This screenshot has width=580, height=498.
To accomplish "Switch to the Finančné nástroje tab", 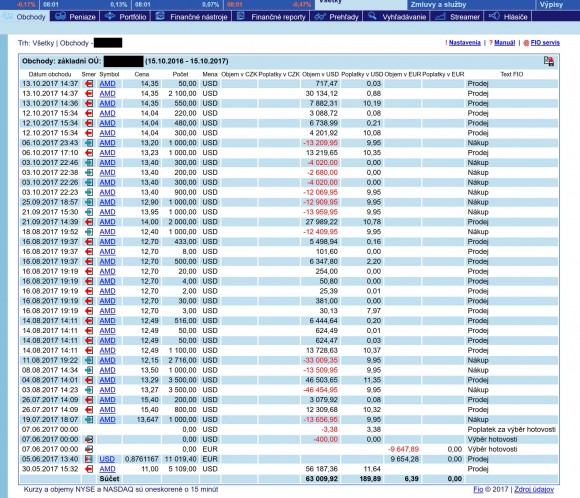I will click(x=191, y=17).
